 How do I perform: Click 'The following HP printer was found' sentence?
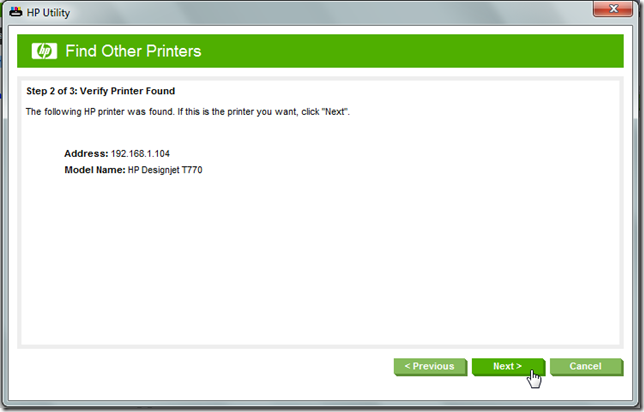100,112
